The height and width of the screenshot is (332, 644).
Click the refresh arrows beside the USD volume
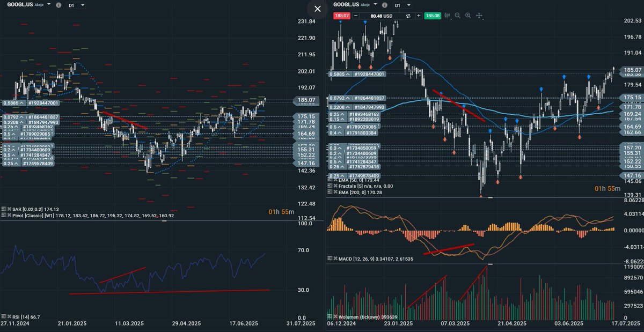(x=408, y=16)
